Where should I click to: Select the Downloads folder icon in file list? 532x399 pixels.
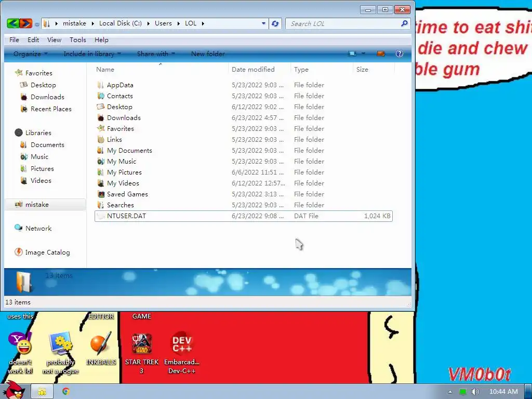[x=100, y=118]
